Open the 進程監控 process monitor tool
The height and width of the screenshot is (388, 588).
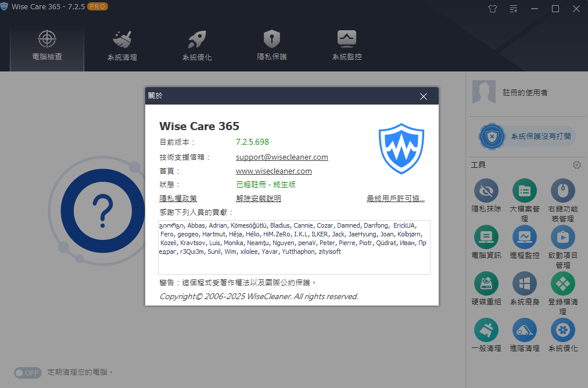tap(524, 242)
